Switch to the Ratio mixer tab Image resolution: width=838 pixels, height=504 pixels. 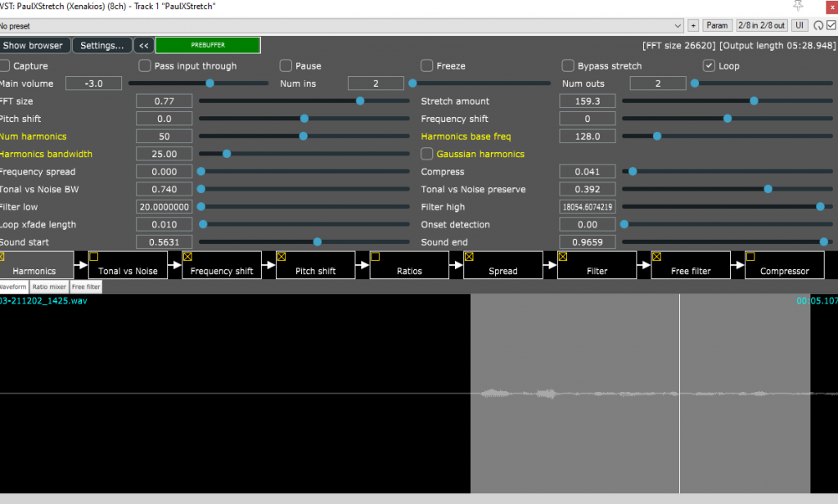tap(49, 287)
